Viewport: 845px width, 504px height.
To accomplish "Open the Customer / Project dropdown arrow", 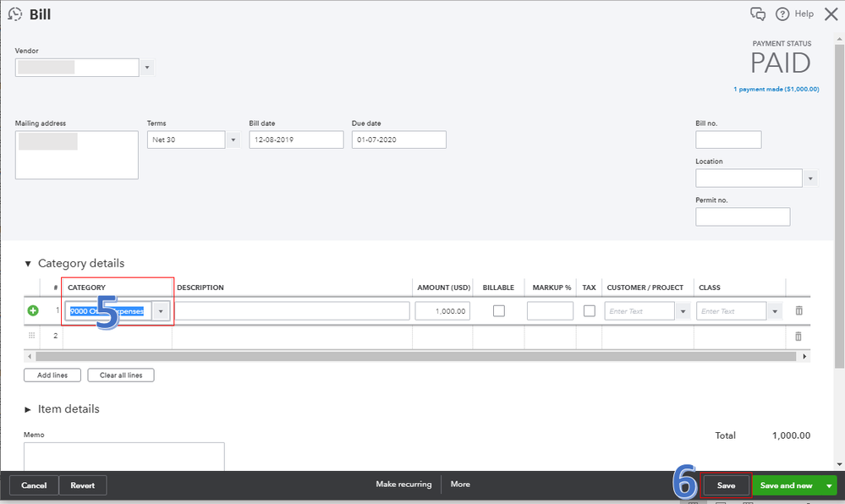I will click(683, 311).
